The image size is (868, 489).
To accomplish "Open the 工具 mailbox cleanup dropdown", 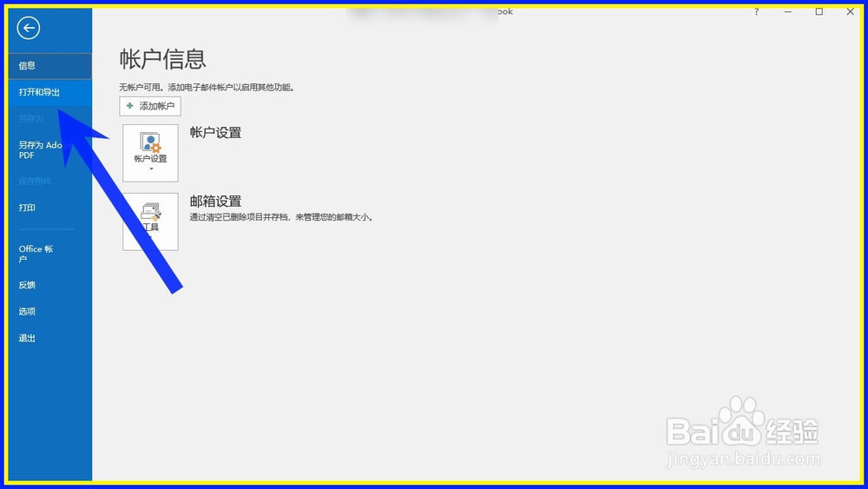I will click(150, 221).
